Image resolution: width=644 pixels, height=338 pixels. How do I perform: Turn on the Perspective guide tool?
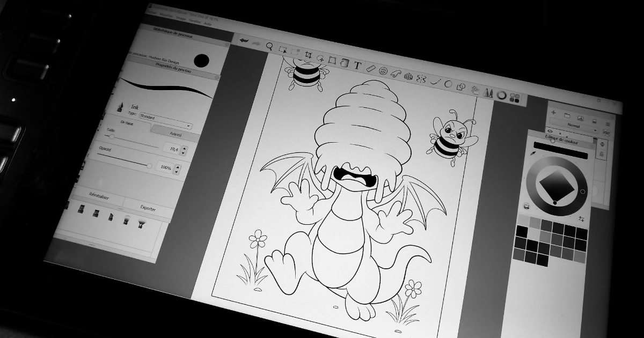click(x=408, y=77)
